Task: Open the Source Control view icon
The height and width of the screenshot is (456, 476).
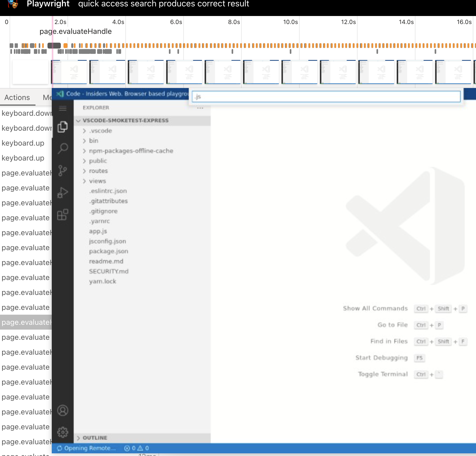Action: [x=63, y=170]
